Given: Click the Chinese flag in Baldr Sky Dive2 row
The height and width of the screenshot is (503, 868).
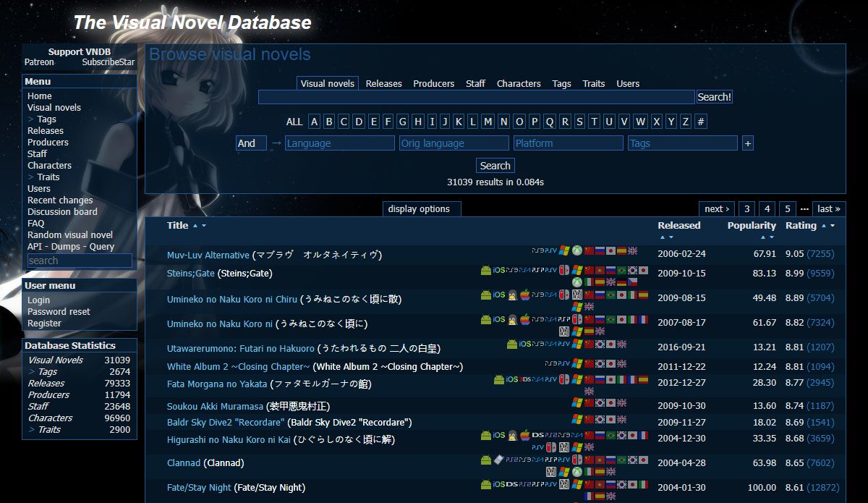Looking at the screenshot, I should tap(589, 419).
